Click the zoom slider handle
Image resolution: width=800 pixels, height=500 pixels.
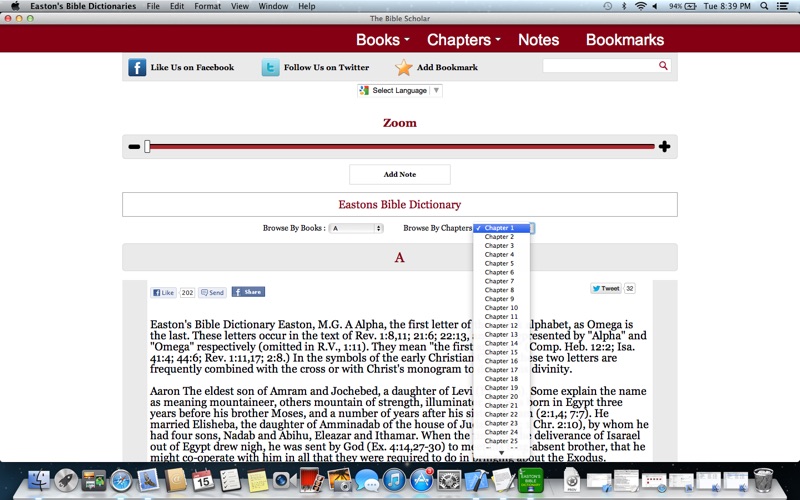point(147,147)
